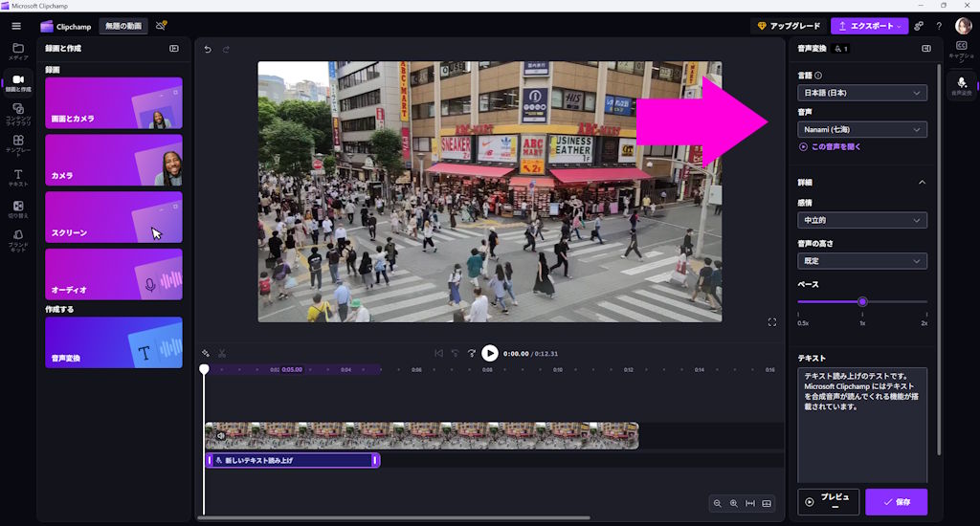Image resolution: width=980 pixels, height=526 pixels.
Task: Select the street video clip on timeline
Action: [x=422, y=435]
